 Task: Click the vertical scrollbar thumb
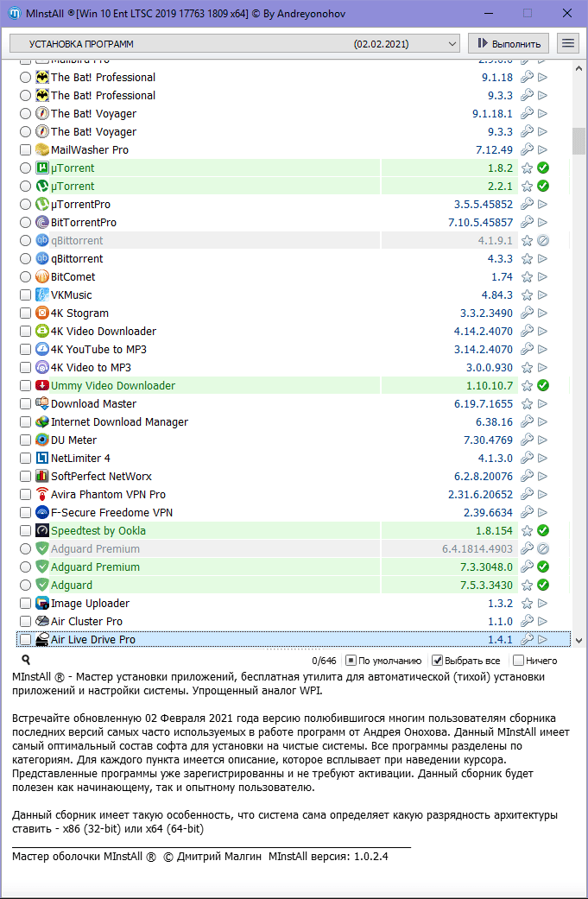pos(579,141)
